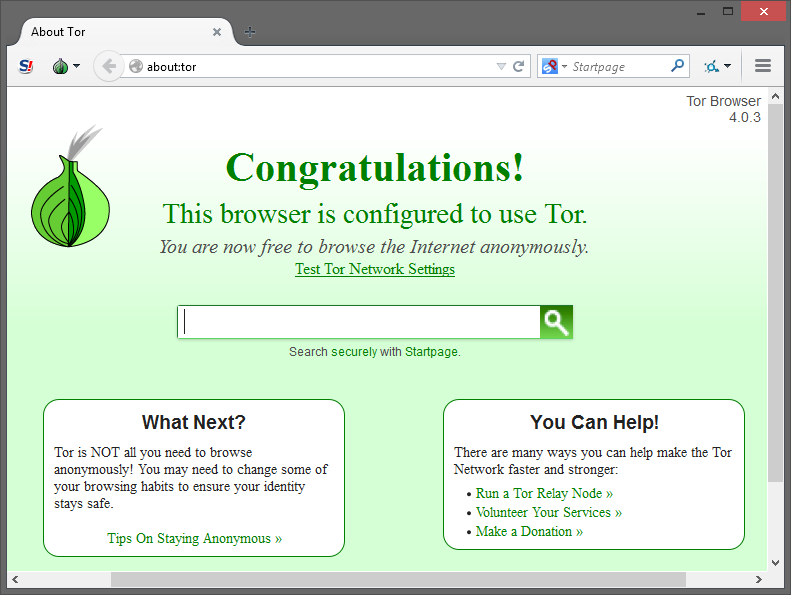Open the hamburger menu

[x=763, y=66]
